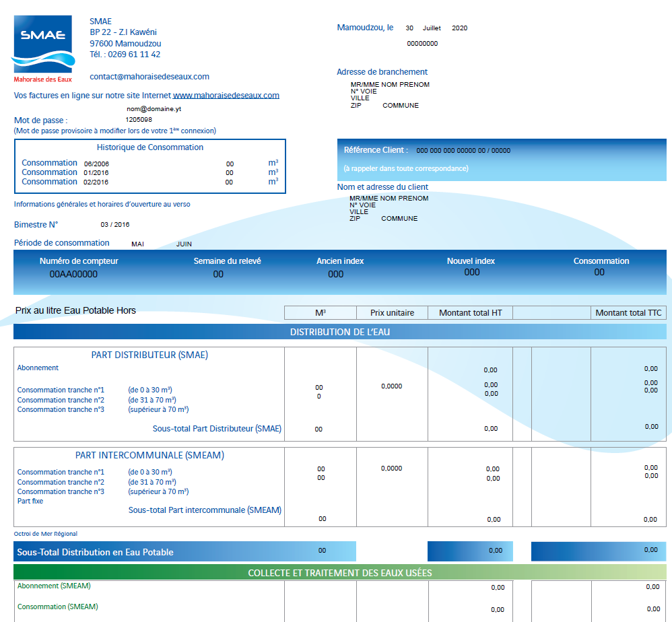Click the SMAE address line 'BP 22 - Z.I Kawéni'
This screenshot has width=672, height=622.
click(x=123, y=32)
